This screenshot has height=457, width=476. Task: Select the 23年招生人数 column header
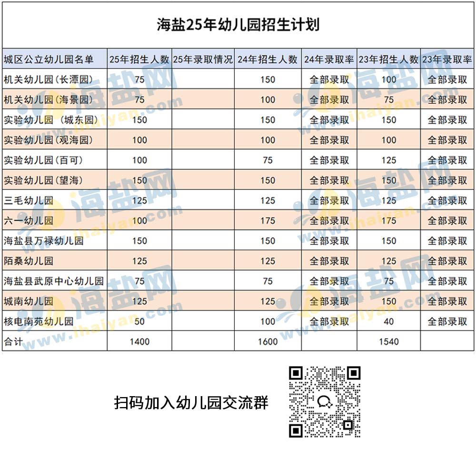tap(388, 59)
